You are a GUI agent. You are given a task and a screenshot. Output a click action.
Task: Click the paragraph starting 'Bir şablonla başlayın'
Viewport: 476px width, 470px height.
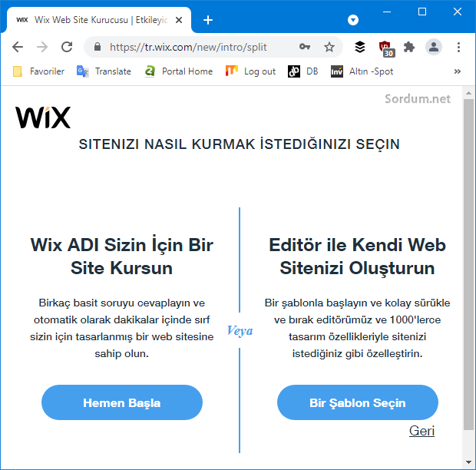357,328
